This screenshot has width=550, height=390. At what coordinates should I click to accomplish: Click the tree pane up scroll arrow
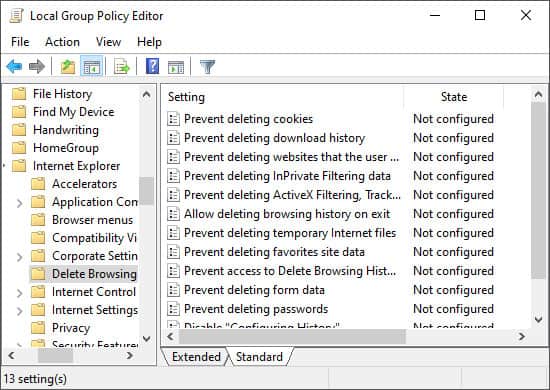(147, 94)
